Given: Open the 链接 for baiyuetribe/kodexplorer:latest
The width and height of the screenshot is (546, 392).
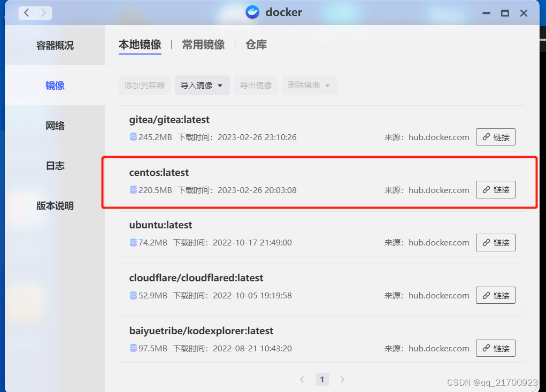Looking at the screenshot, I should (496, 348).
